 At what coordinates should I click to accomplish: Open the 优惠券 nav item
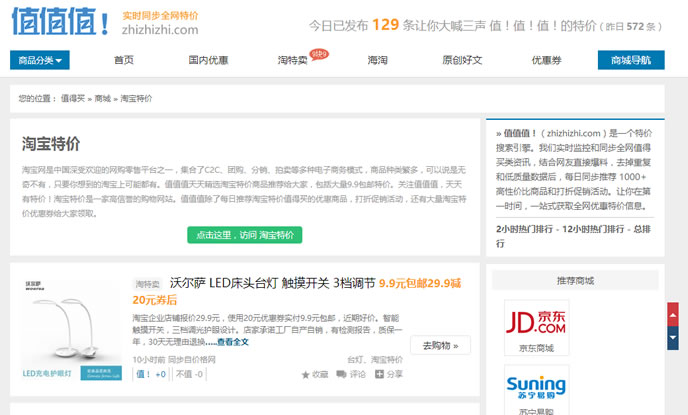(x=547, y=60)
